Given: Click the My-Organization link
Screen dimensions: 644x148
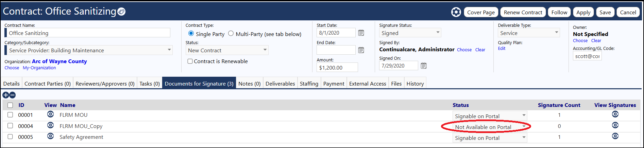Looking at the screenshot, I should [x=39, y=68].
